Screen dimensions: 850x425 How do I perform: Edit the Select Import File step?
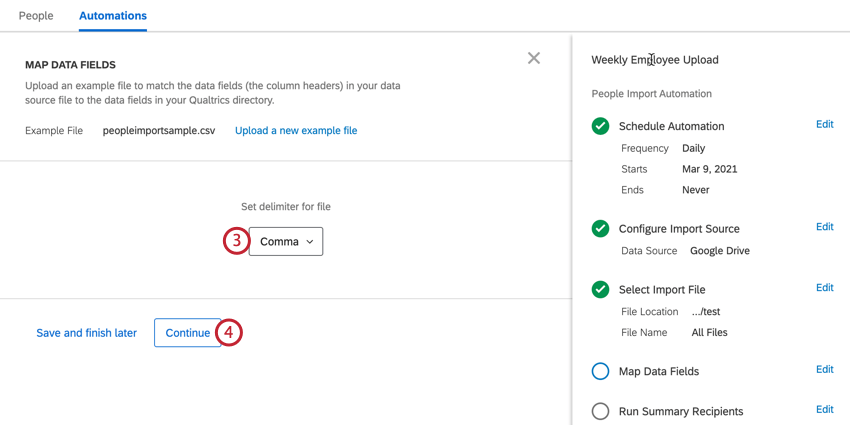coord(824,288)
